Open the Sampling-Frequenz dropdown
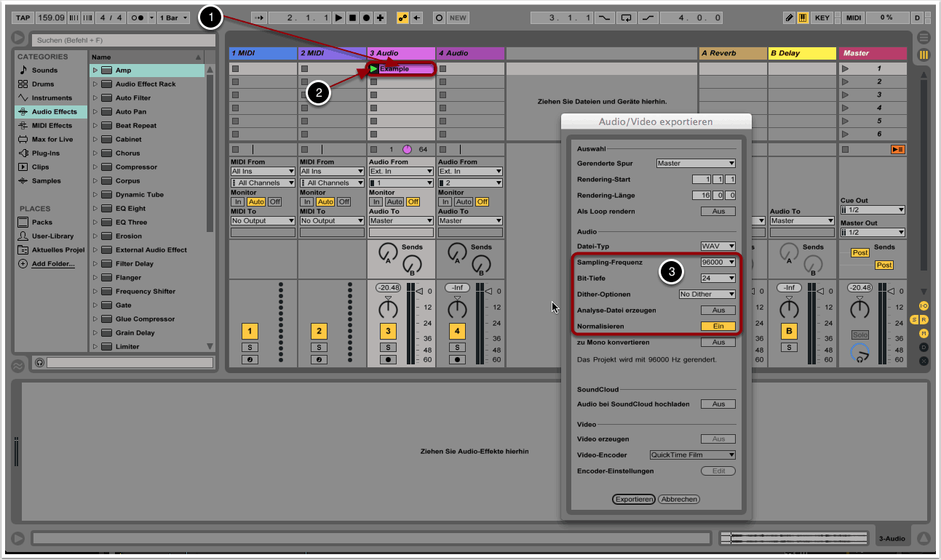 (718, 263)
